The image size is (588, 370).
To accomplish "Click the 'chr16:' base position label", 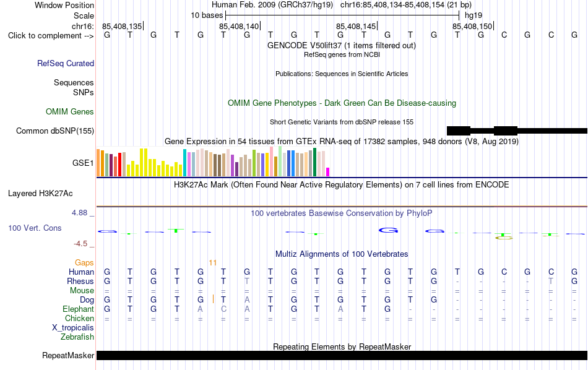I will [83, 26].
